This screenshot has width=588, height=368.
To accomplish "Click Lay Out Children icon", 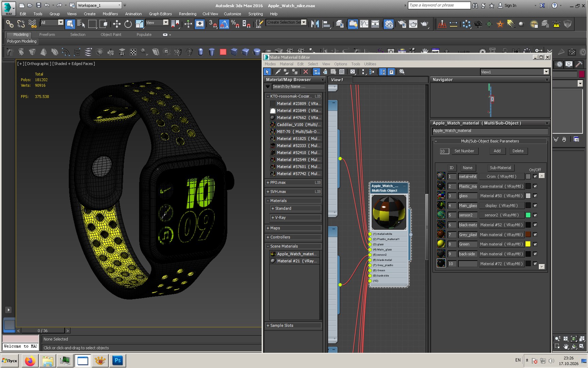I will coord(372,72).
